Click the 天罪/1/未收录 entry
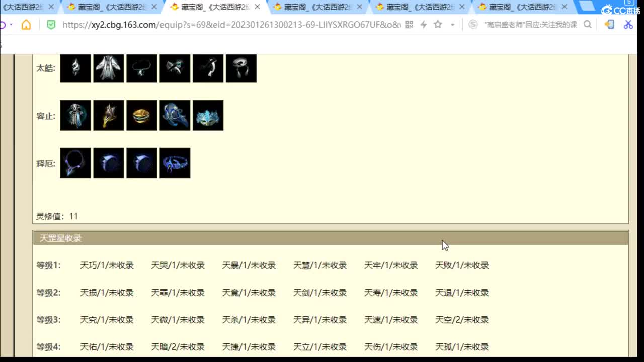The height and width of the screenshot is (362, 644). [x=178, y=293]
